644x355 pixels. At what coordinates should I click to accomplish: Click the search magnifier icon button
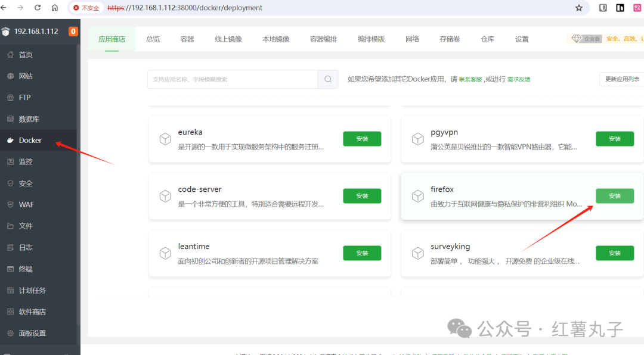coord(328,79)
